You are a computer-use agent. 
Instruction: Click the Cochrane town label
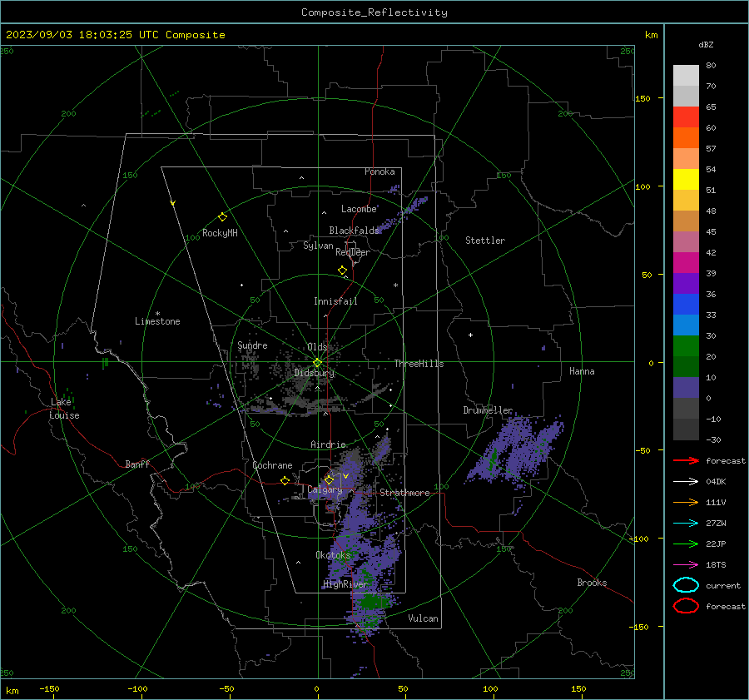[272, 465]
